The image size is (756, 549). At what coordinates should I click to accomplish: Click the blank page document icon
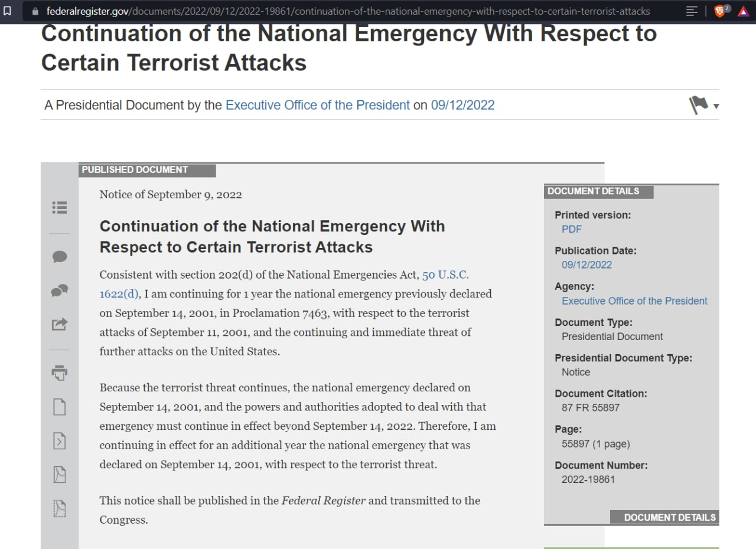point(60,407)
